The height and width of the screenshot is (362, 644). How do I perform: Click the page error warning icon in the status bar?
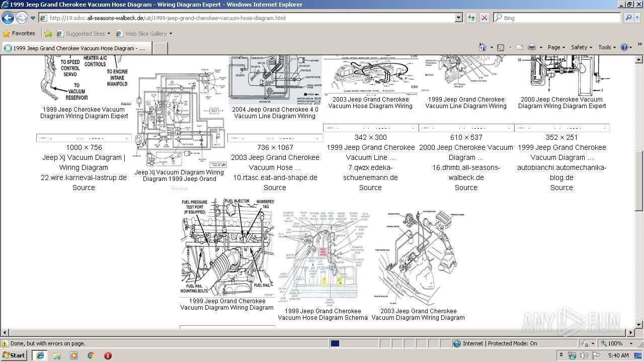(5, 343)
